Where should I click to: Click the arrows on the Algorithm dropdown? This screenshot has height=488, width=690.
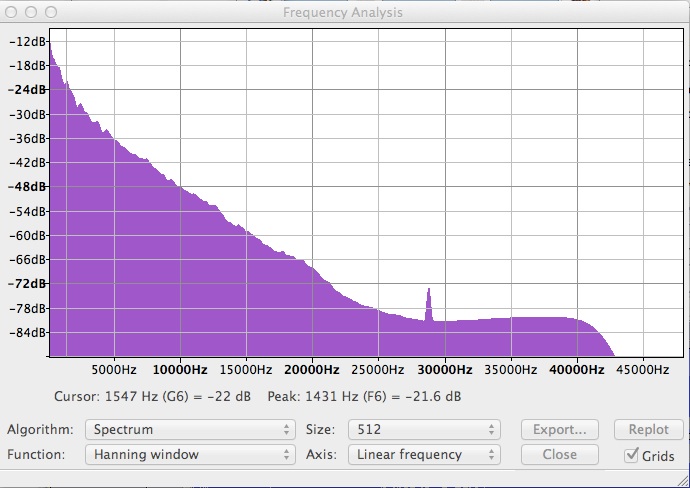point(286,429)
